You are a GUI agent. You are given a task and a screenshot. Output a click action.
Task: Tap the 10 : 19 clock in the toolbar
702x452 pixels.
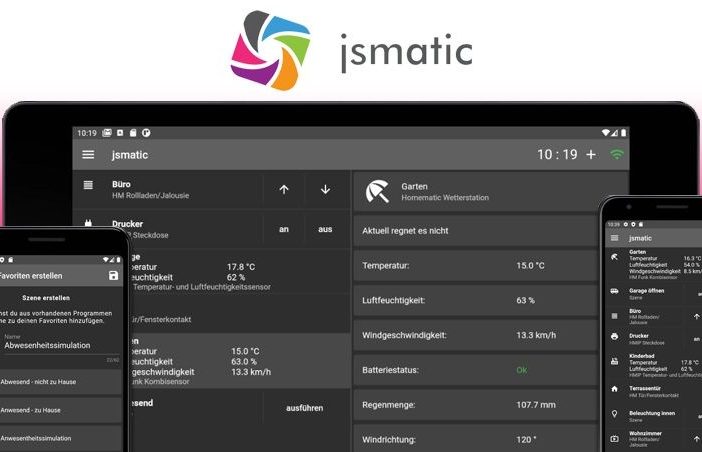pyautogui.click(x=557, y=154)
